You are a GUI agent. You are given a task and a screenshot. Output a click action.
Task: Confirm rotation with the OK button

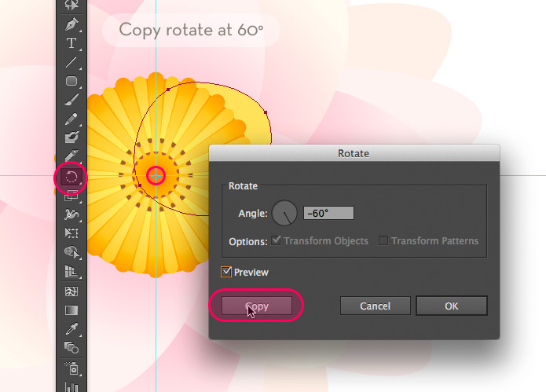click(x=452, y=306)
